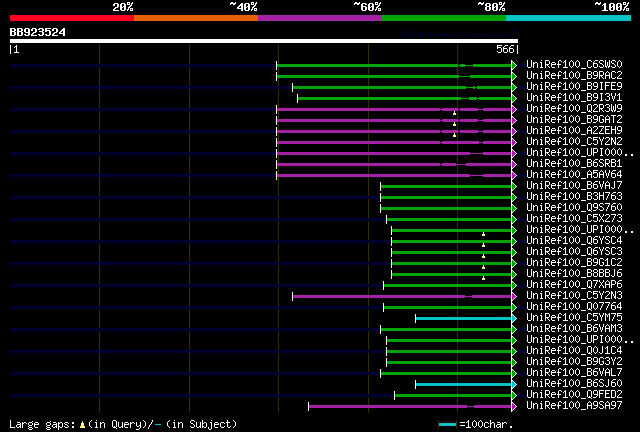
Task: Select the UniRef100_Q6YSC4 label
Action: (574, 241)
